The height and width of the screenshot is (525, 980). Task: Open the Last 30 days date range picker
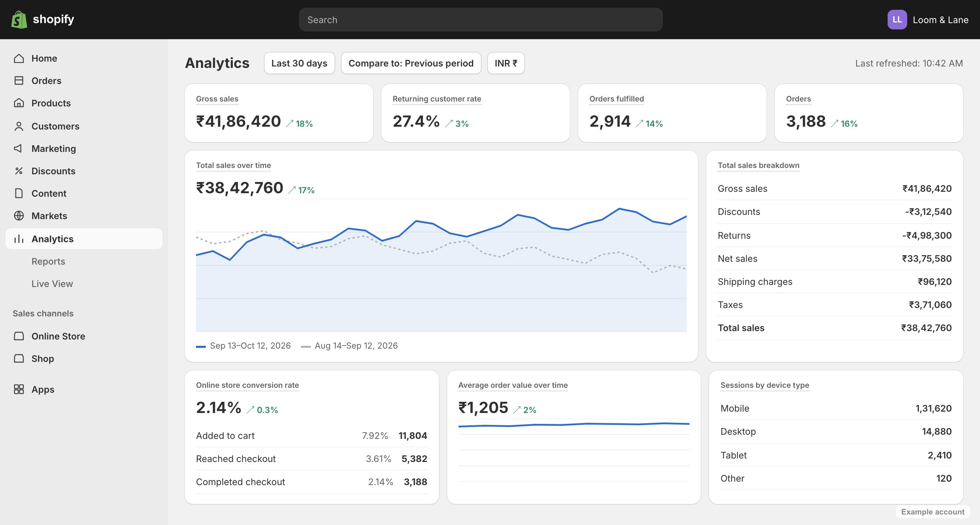pyautogui.click(x=299, y=63)
